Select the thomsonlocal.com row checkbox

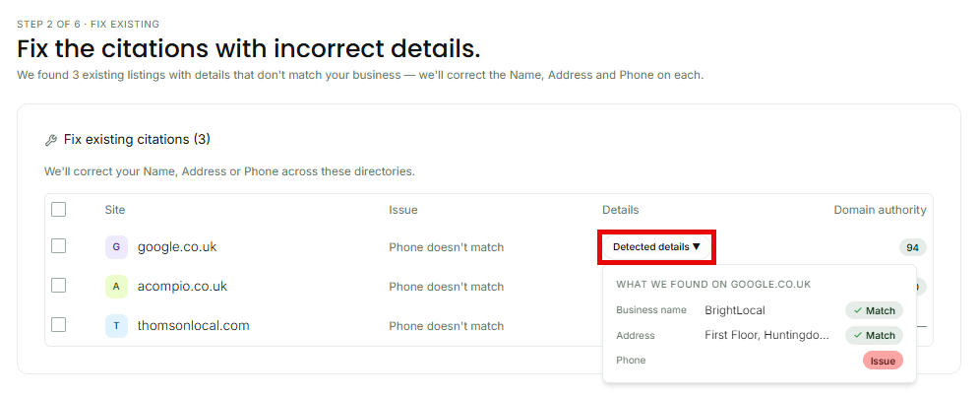pyautogui.click(x=59, y=325)
